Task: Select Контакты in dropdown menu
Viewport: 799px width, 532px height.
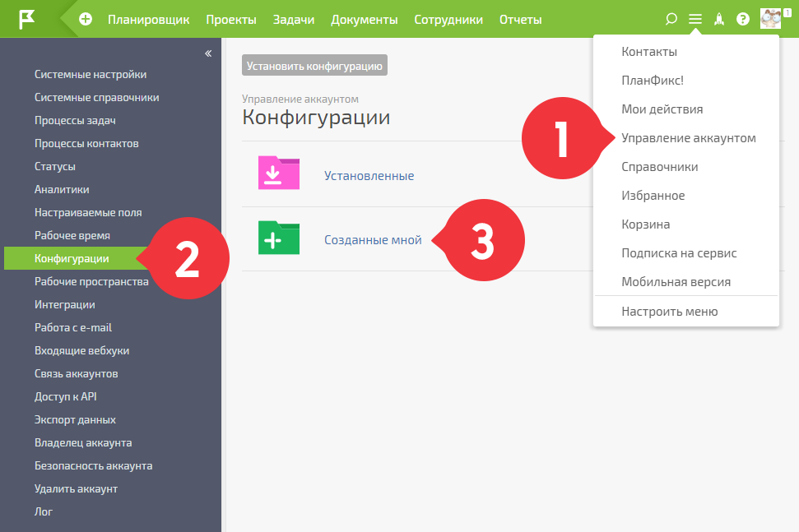Action: click(648, 52)
